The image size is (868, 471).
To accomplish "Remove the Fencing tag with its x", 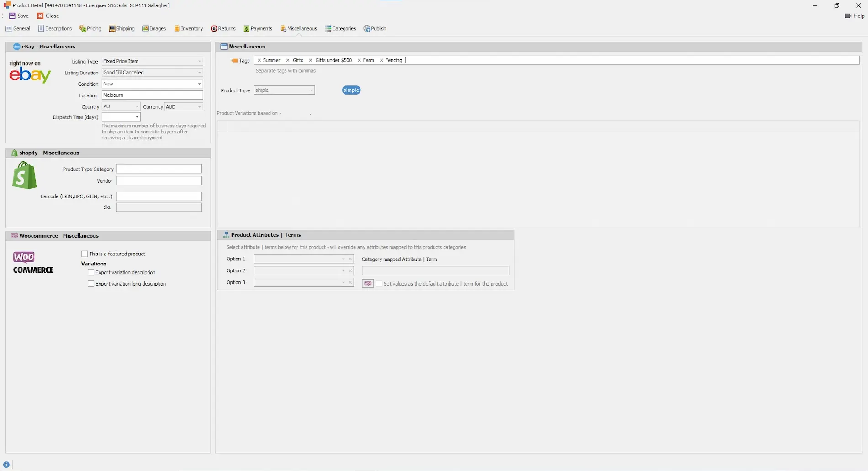I will click(x=381, y=60).
